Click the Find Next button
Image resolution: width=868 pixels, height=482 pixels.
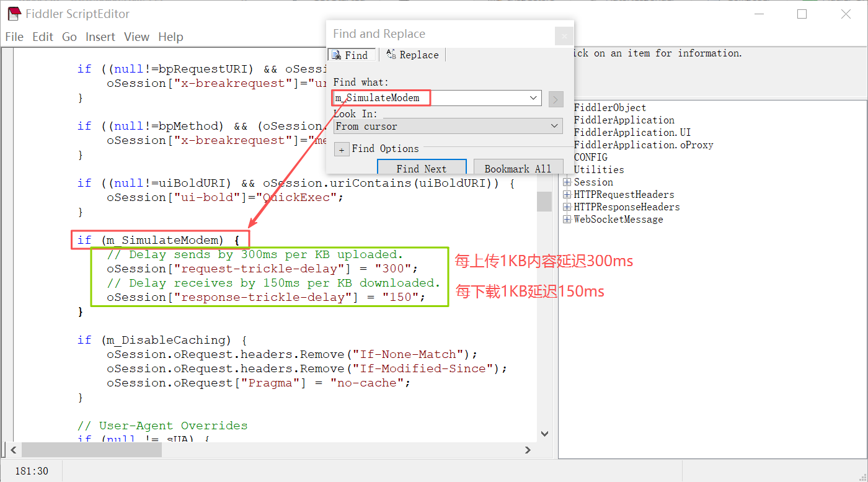click(422, 167)
